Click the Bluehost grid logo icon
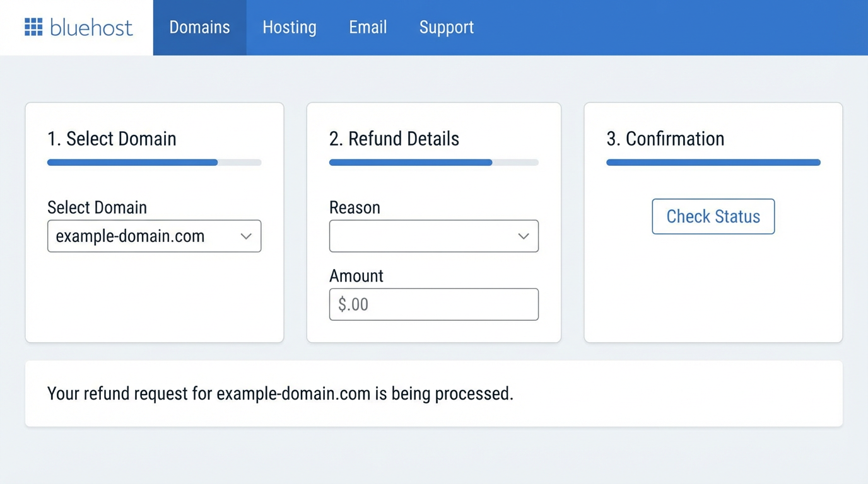Screen dimensions: 868x484 pos(32,27)
